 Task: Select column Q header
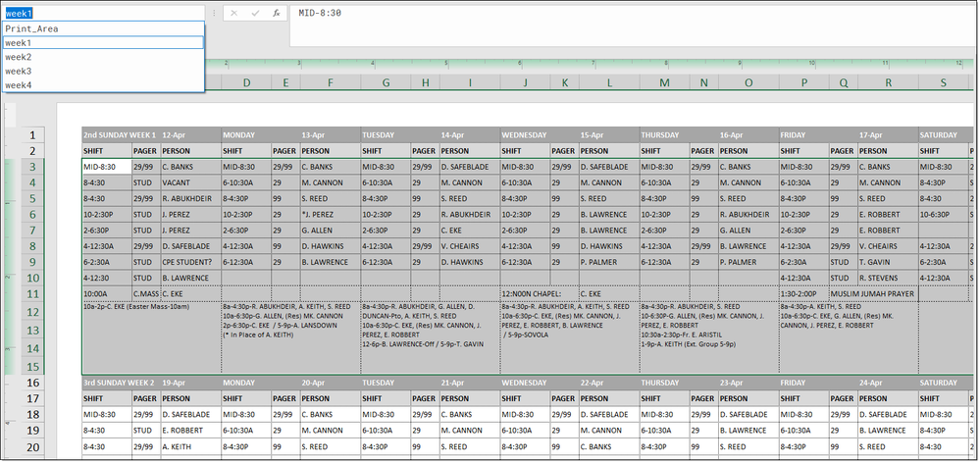844,82
